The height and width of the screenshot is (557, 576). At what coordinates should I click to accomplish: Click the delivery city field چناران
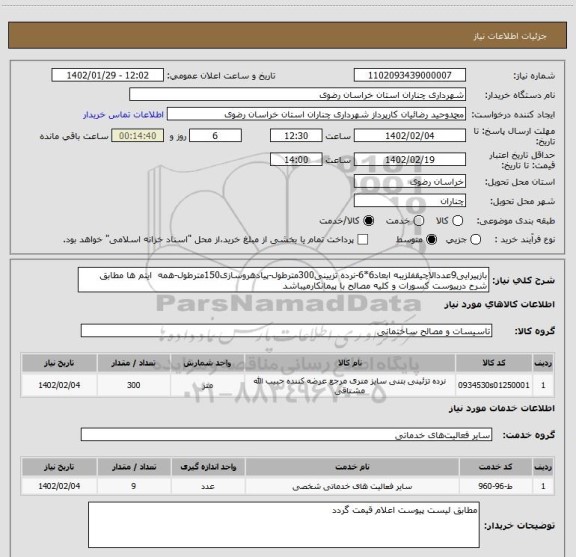pos(410,201)
